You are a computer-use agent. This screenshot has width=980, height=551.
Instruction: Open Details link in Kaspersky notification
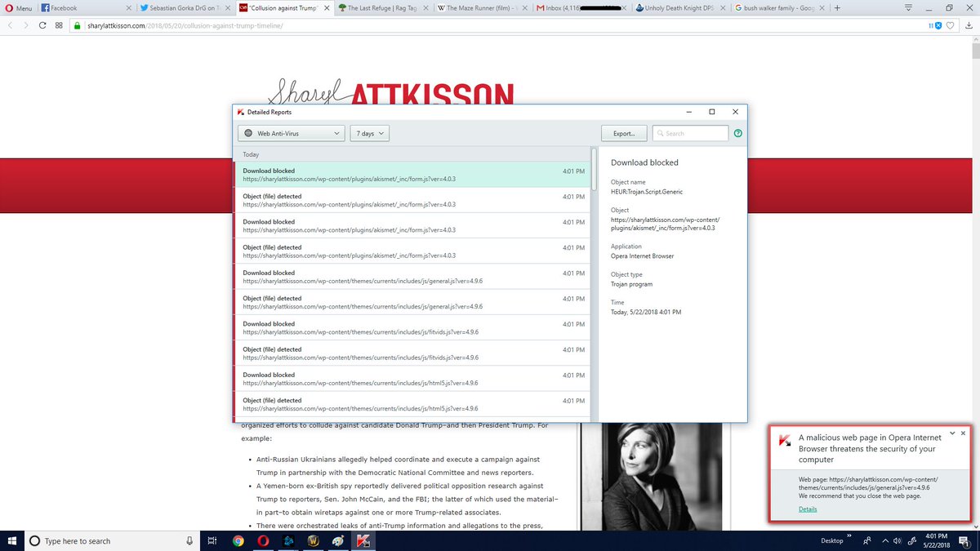[x=808, y=509]
